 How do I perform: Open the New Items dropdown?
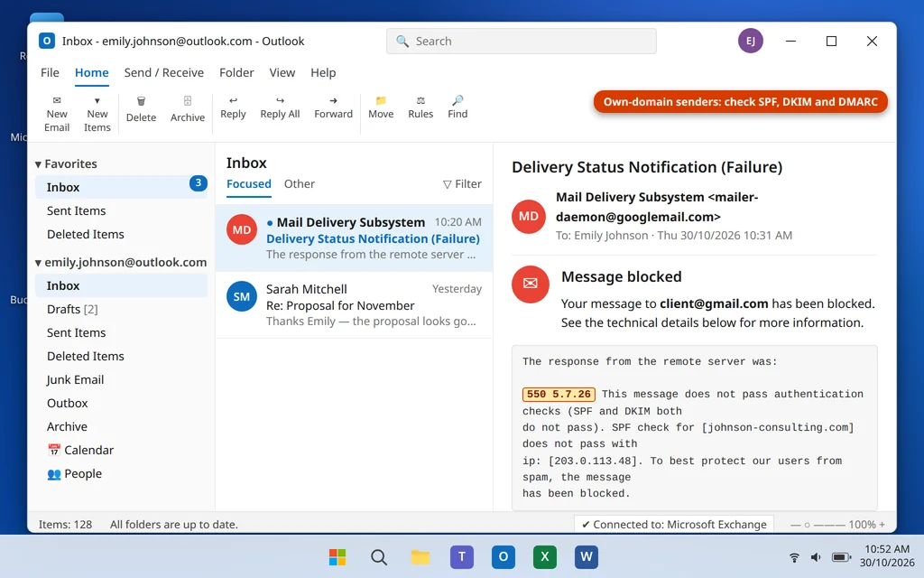97,114
